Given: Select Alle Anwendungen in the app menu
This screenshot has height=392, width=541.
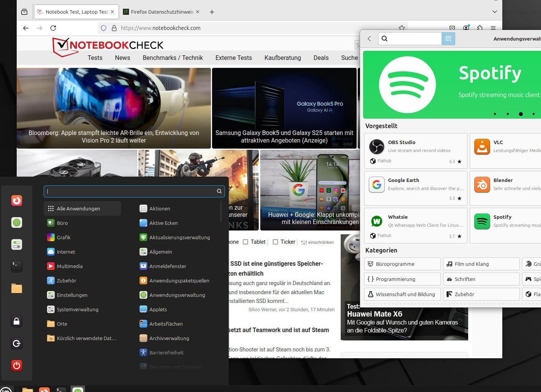Looking at the screenshot, I should click(82, 209).
